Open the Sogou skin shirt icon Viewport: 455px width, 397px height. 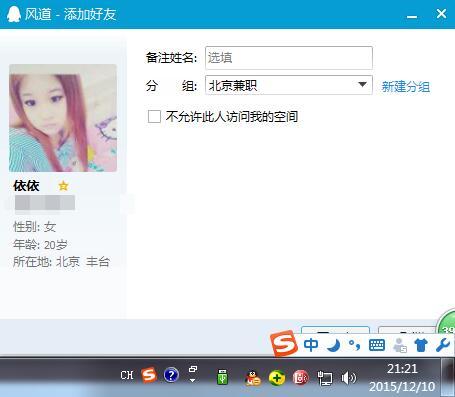pos(421,345)
